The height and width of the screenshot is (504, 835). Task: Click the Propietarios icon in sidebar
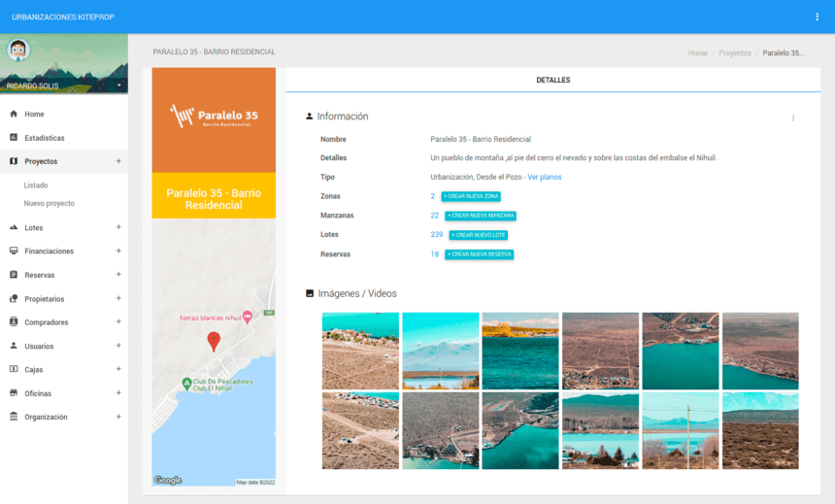(x=14, y=298)
